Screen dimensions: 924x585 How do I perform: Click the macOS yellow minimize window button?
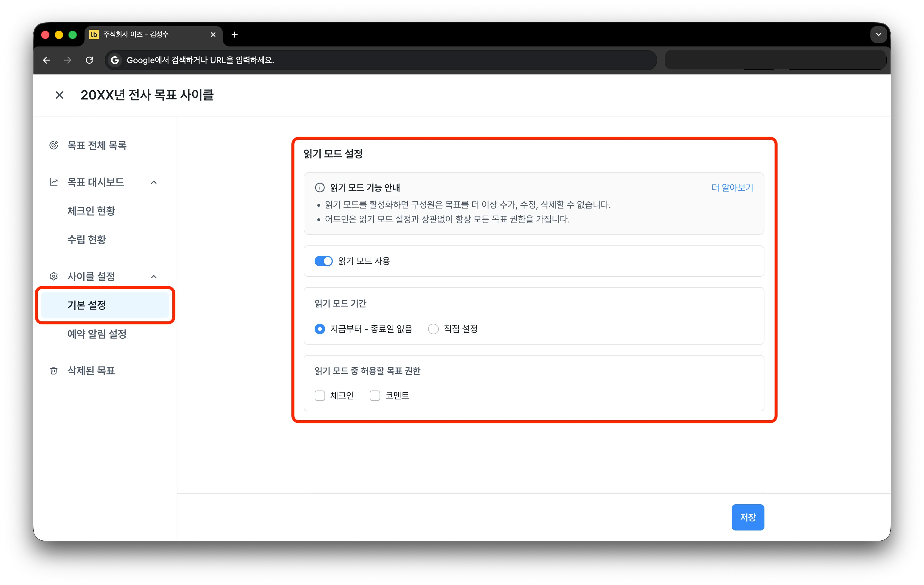pyautogui.click(x=59, y=35)
